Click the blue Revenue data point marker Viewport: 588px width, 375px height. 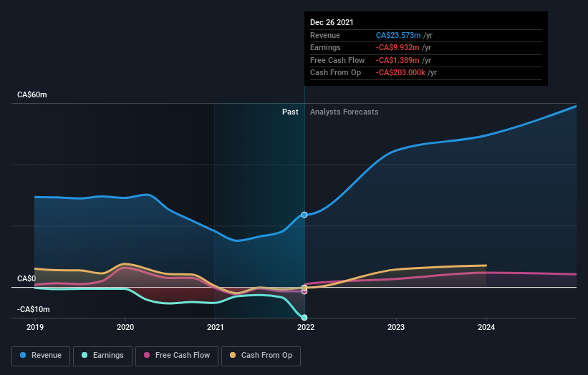[304, 215]
